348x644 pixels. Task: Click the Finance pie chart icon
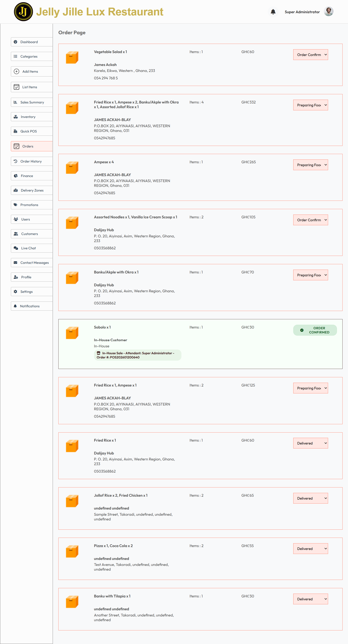tap(16, 176)
